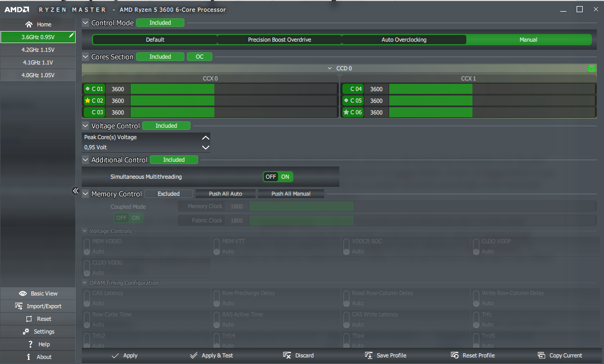Screen dimensions: 604x364
Task: Click the gold star on core C 02
Action: (x=87, y=101)
